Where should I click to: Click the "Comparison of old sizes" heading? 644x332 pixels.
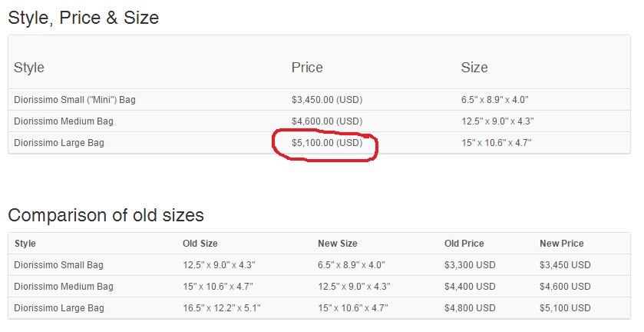(106, 214)
